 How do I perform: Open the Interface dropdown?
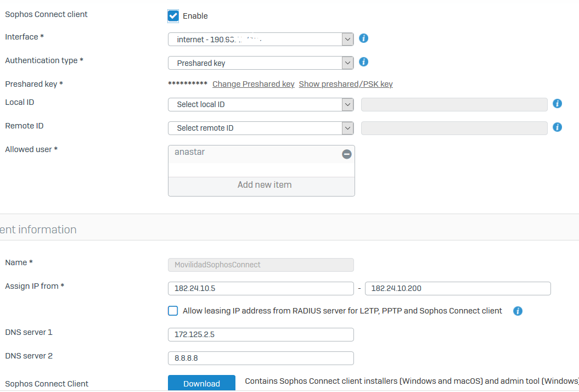(261, 40)
